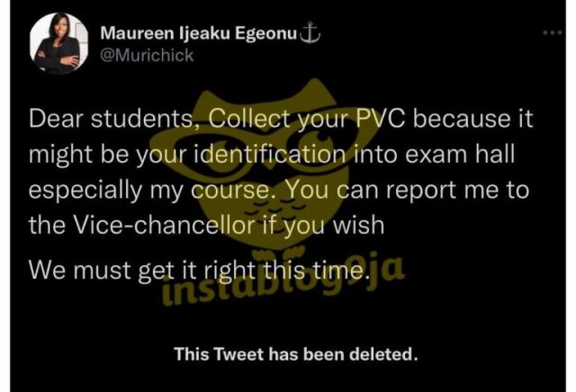This screenshot has height=392, width=576.
Task: Open the three-dot more options menu
Action: pyautogui.click(x=552, y=32)
